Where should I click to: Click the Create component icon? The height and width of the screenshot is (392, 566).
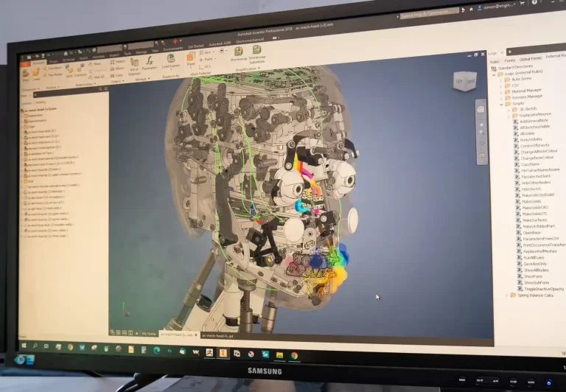36,74
